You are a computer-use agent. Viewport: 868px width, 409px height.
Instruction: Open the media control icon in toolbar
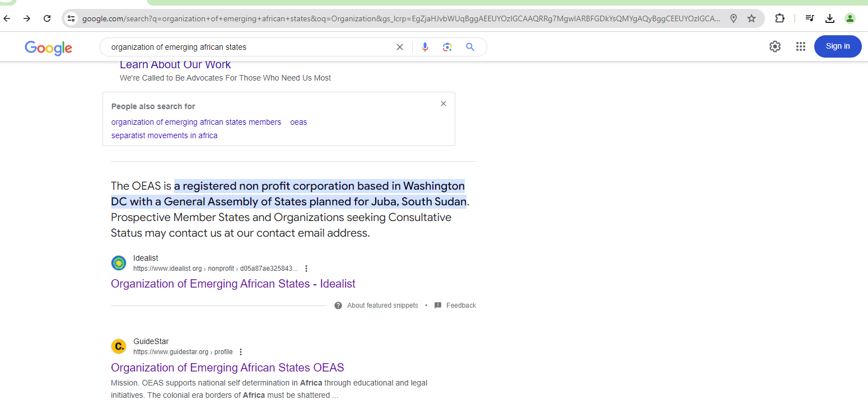click(x=810, y=18)
